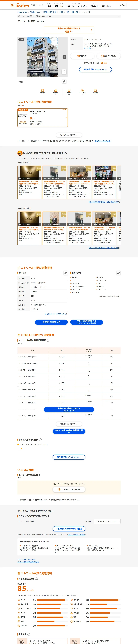Click 浸水リスクを見る button
This screenshot has width=138, height=644.
click(109, 56)
